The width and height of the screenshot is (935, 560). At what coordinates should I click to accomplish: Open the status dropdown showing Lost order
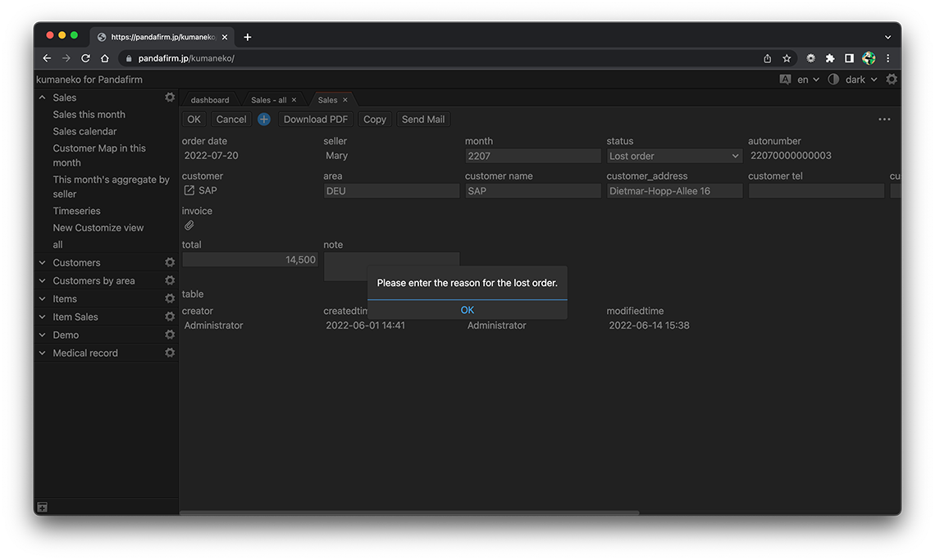[x=674, y=157]
